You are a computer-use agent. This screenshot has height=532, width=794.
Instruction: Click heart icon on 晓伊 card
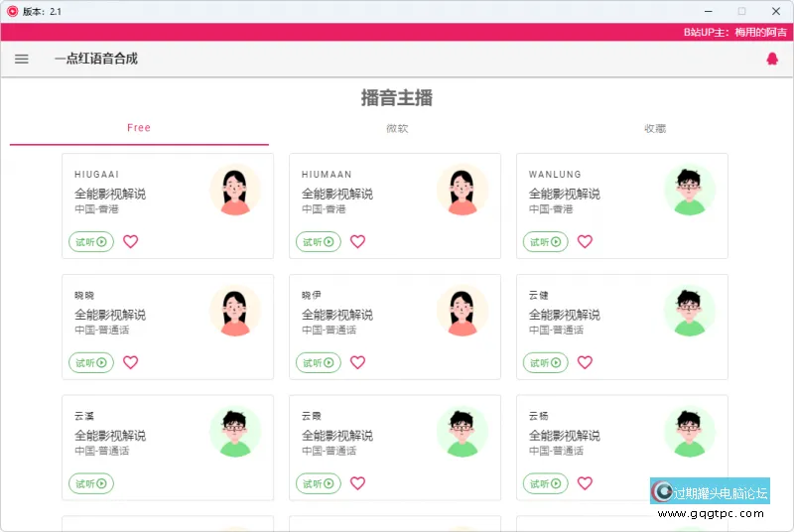pos(358,362)
